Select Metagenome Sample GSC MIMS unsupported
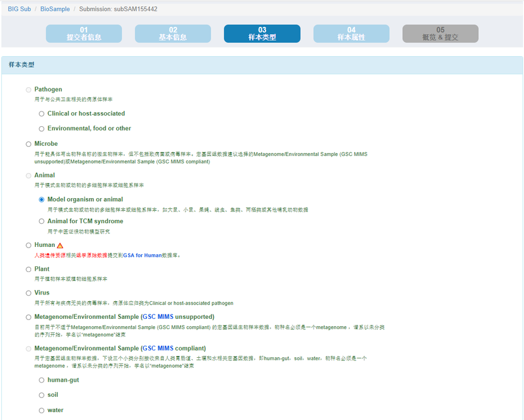Image resolution: width=524 pixels, height=420 pixels. point(28,316)
